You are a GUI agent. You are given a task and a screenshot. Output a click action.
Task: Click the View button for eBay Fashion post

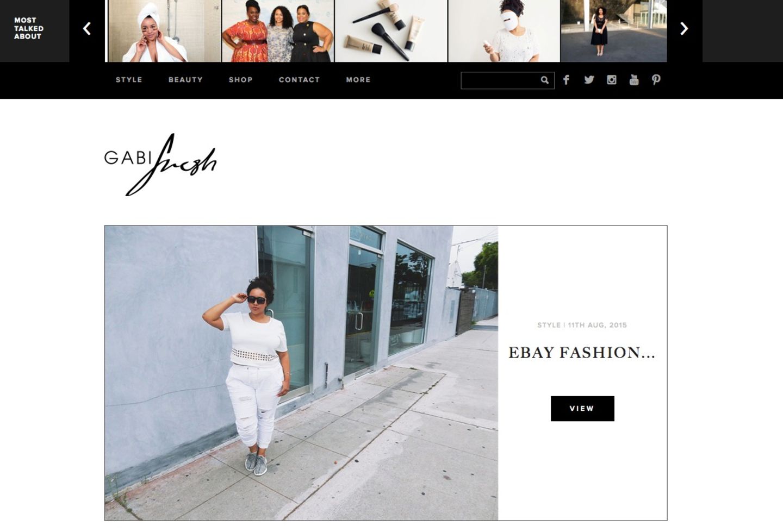[582, 409]
